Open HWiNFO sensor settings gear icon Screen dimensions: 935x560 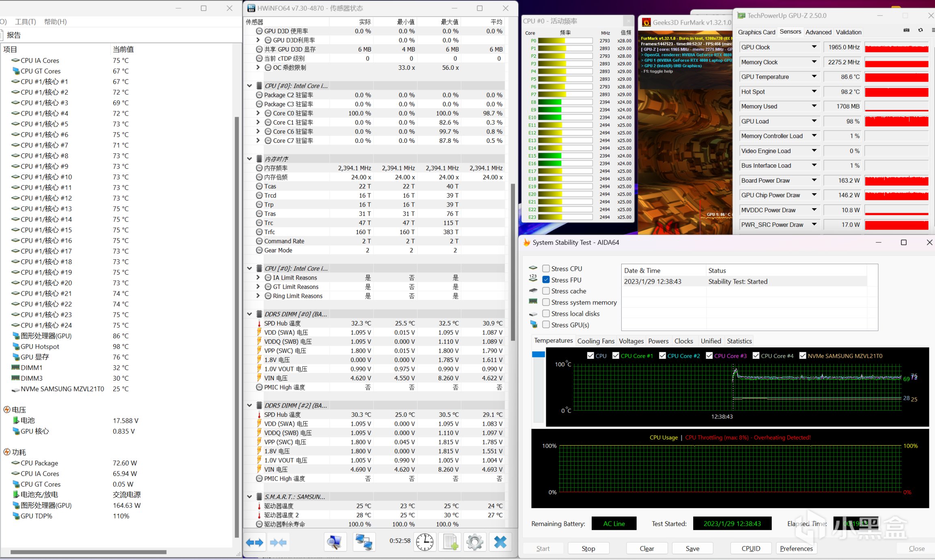click(475, 542)
